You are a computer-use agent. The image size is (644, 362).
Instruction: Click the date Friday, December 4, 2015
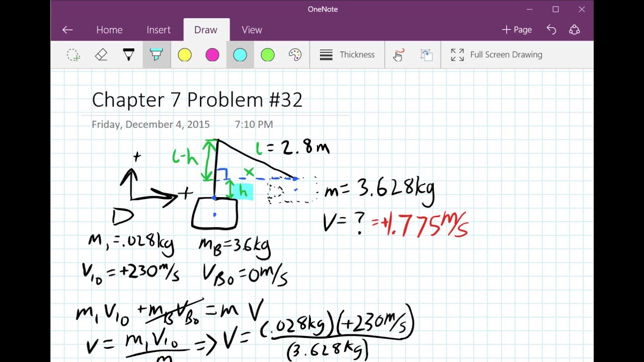pos(150,124)
